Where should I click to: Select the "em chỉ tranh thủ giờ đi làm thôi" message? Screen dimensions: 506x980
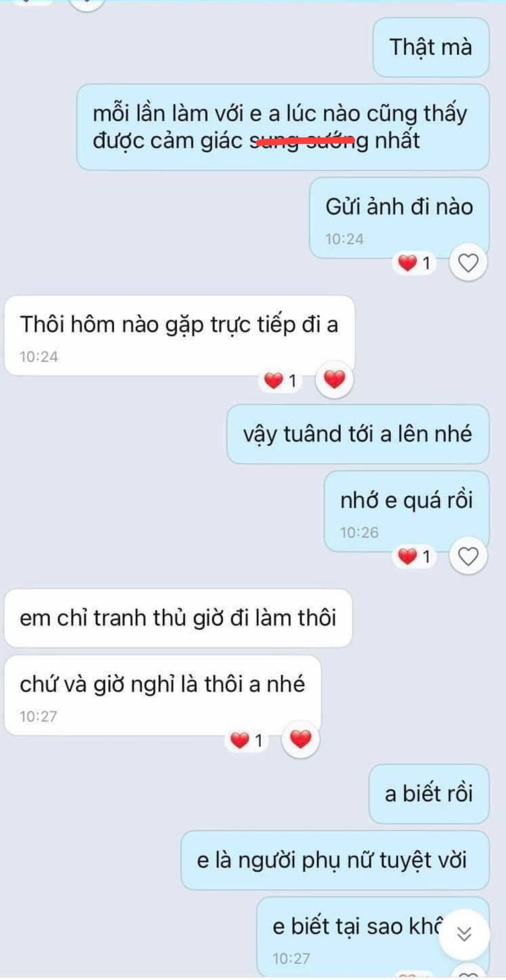(x=178, y=618)
